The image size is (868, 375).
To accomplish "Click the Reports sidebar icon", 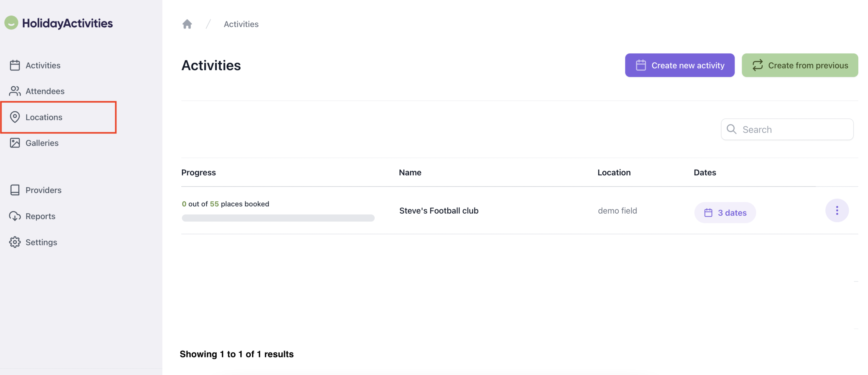I will click(15, 216).
